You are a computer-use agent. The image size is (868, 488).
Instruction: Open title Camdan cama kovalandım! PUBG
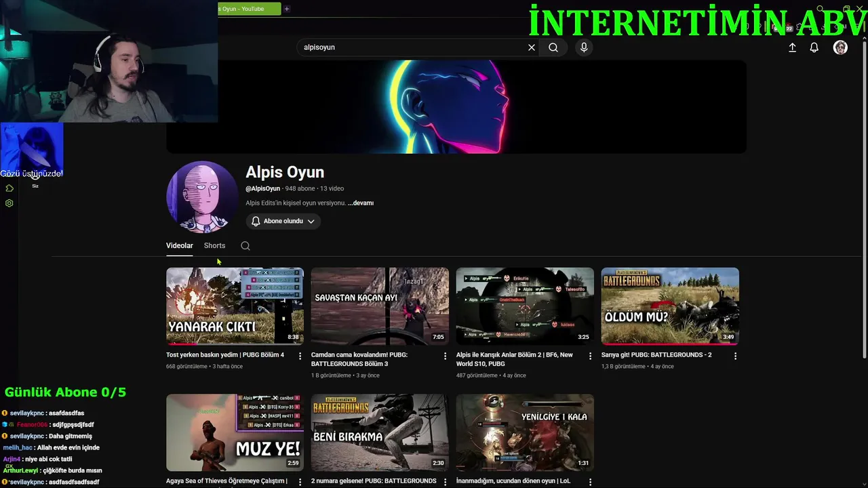click(x=359, y=359)
